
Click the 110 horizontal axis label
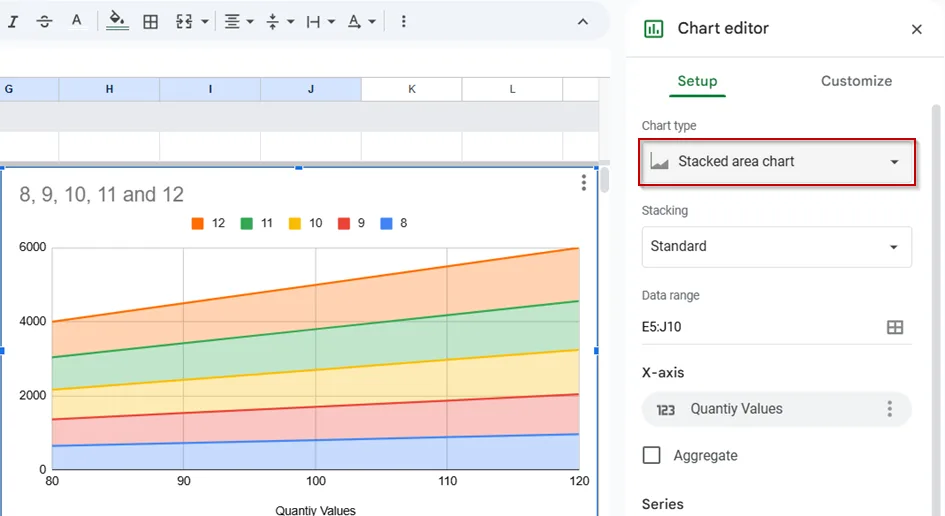(x=448, y=481)
